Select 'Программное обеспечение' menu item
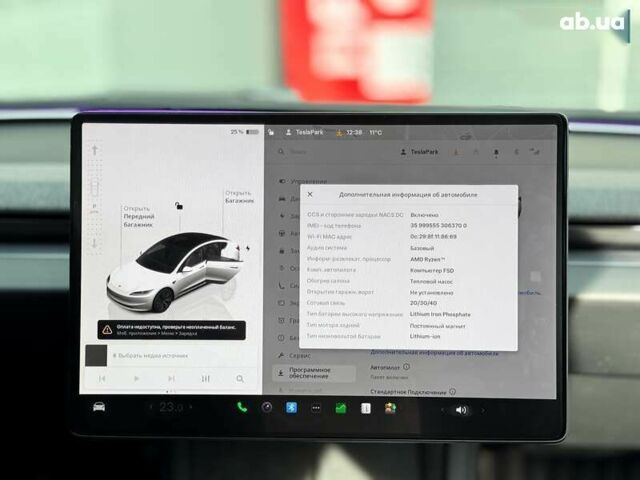640x480 pixels. coord(314,373)
